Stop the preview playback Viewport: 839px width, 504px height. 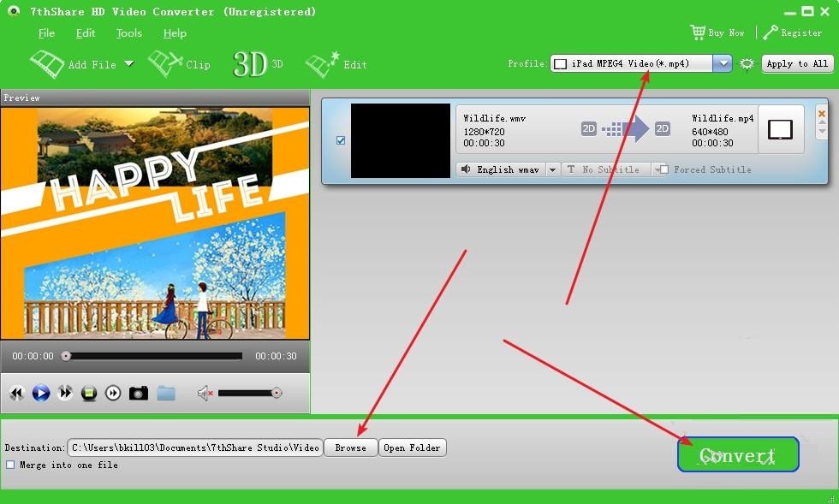pos(89,394)
